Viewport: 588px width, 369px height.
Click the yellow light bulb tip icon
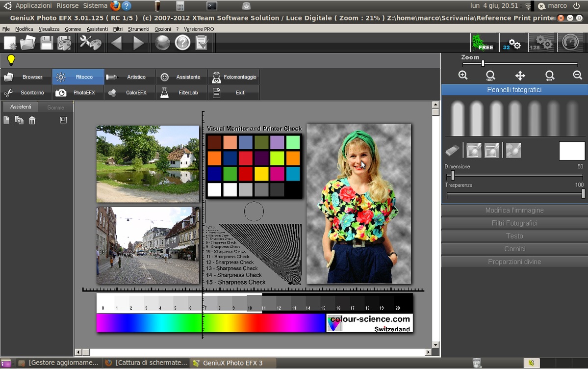[x=11, y=60]
